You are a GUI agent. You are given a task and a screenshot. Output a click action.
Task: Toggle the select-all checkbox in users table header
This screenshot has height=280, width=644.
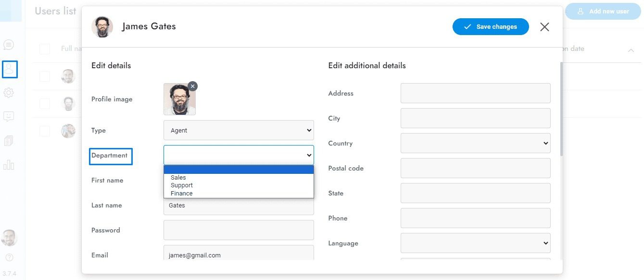[x=45, y=49]
